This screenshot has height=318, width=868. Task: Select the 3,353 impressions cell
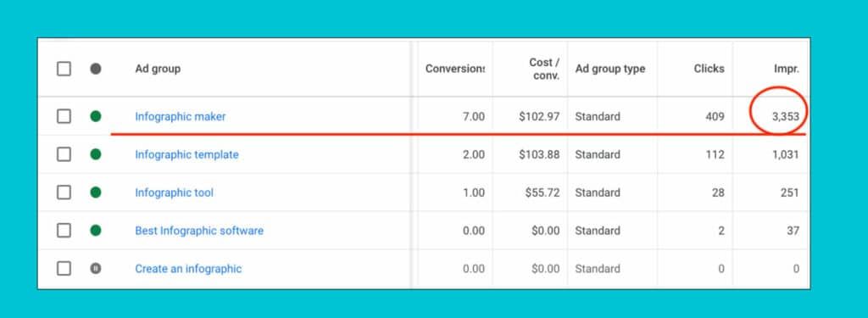tap(786, 117)
